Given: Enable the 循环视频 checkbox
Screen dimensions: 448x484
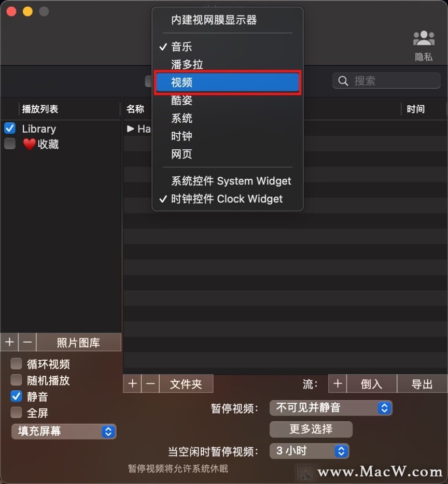Looking at the screenshot, I should [16, 364].
